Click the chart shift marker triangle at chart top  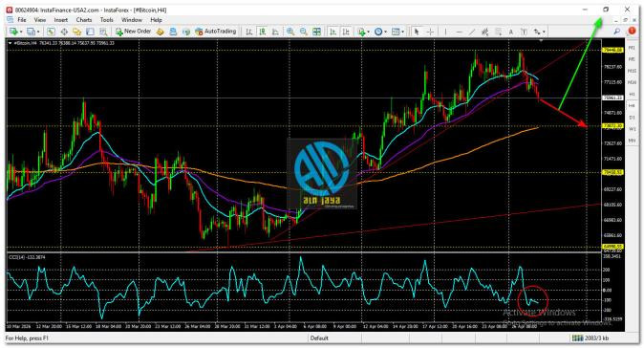541,41
